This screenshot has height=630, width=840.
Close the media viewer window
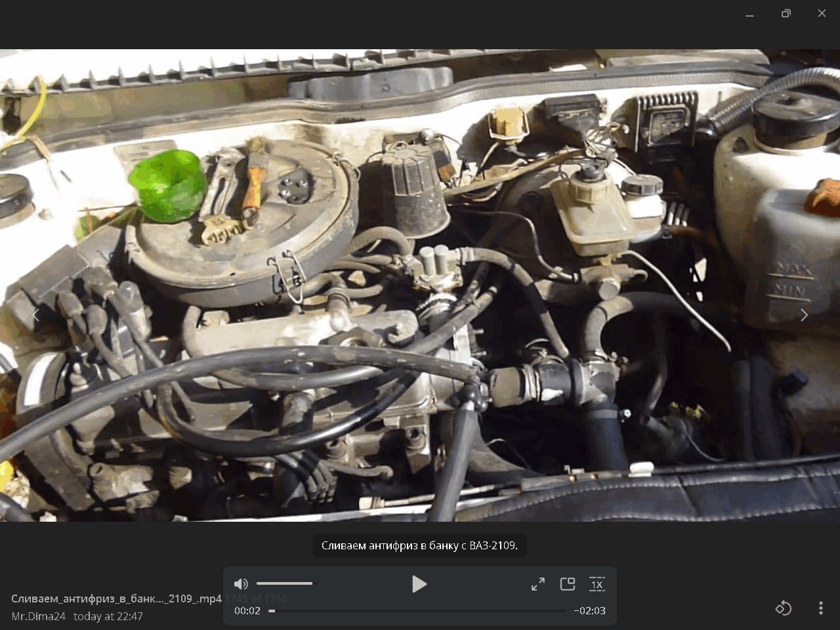coord(822,13)
